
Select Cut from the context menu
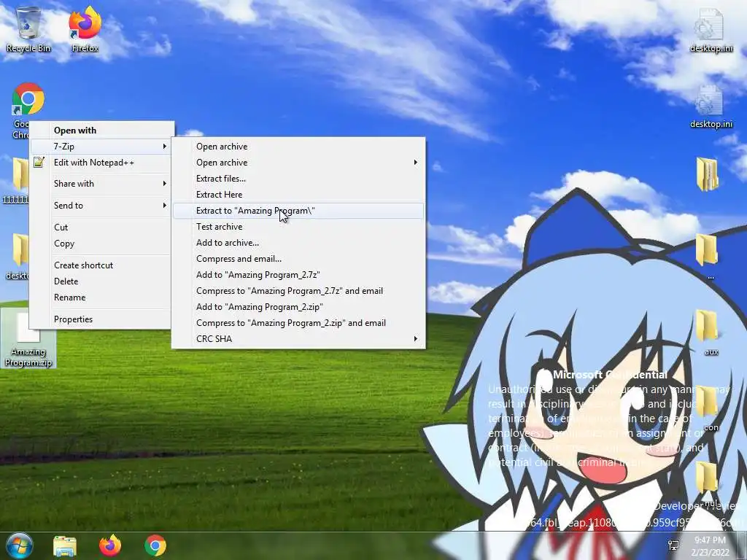(x=101, y=227)
